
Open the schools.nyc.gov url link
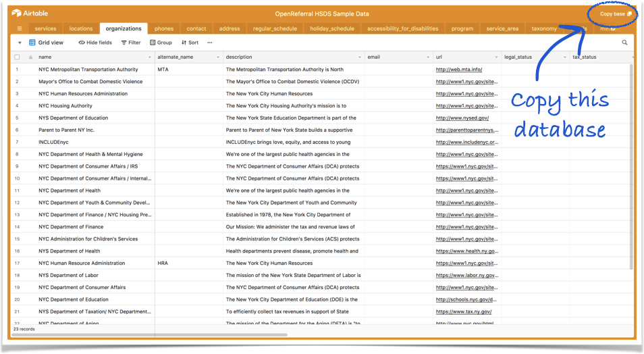click(466, 300)
